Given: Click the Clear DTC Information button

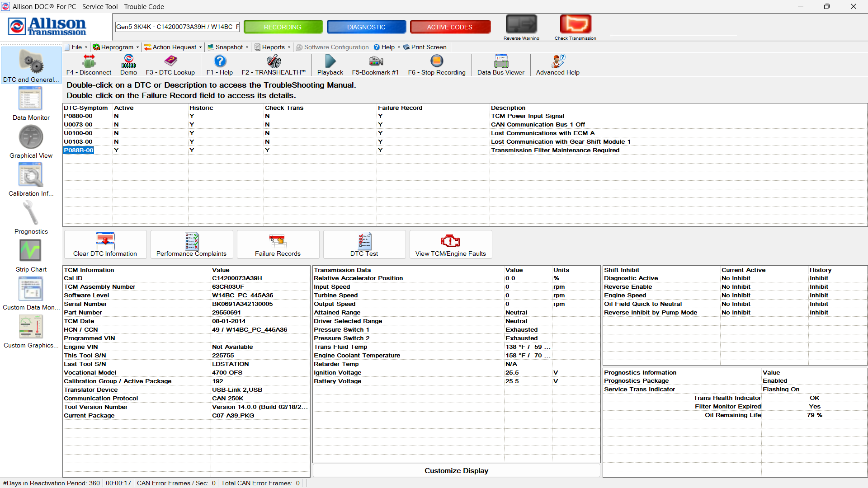Looking at the screenshot, I should click(x=105, y=244).
